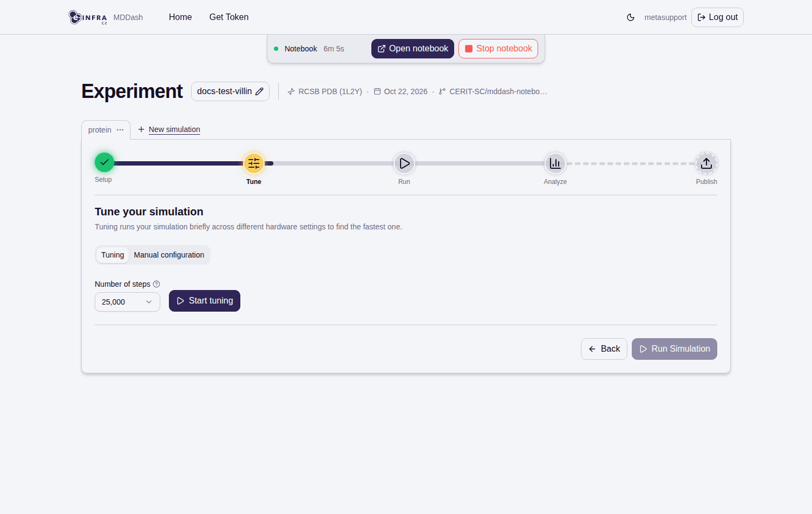Screen dimensions: 812x514
Task: Click the Publish step upload icon
Action: pyautogui.click(x=706, y=163)
